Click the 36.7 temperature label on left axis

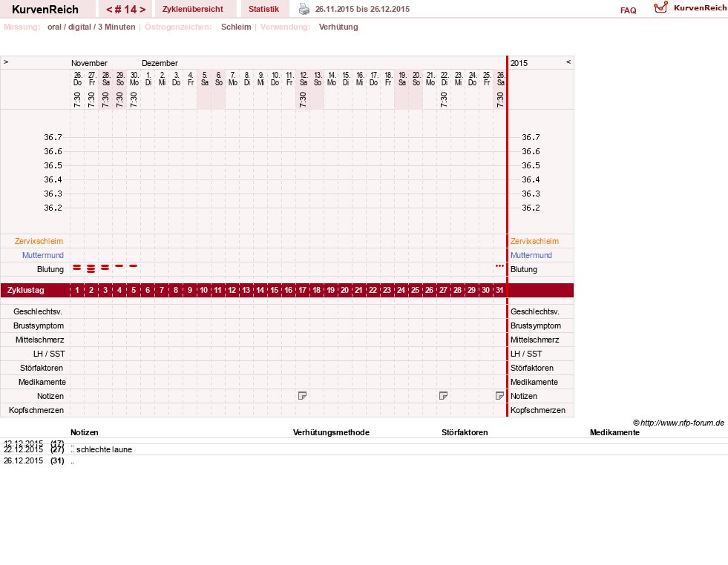pos(53,137)
